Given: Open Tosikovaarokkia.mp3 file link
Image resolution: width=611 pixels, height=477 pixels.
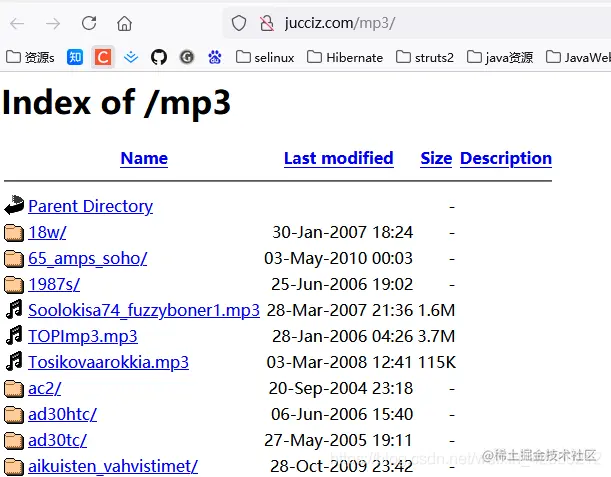Looking at the screenshot, I should coord(108,362).
